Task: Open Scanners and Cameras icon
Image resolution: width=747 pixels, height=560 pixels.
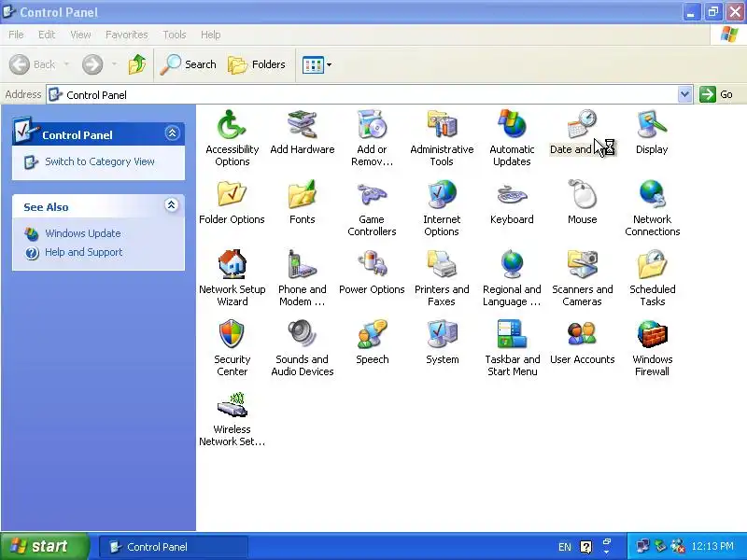Action: pyautogui.click(x=582, y=277)
